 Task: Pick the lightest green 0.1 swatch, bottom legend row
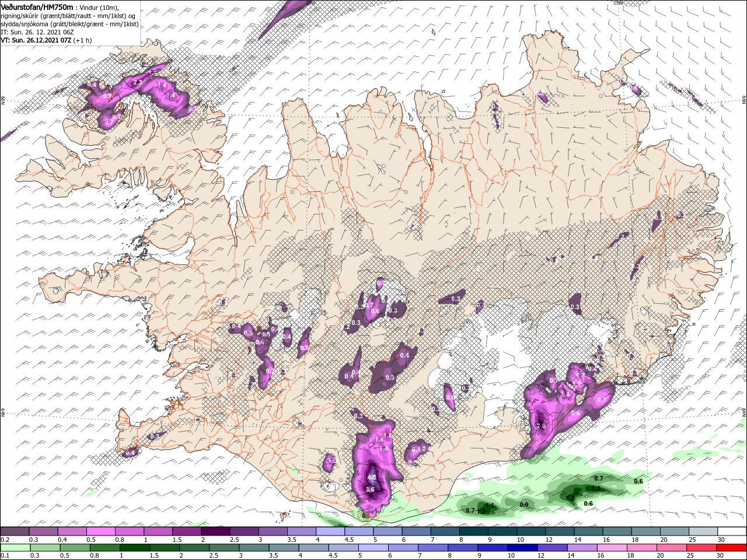(x=15, y=548)
